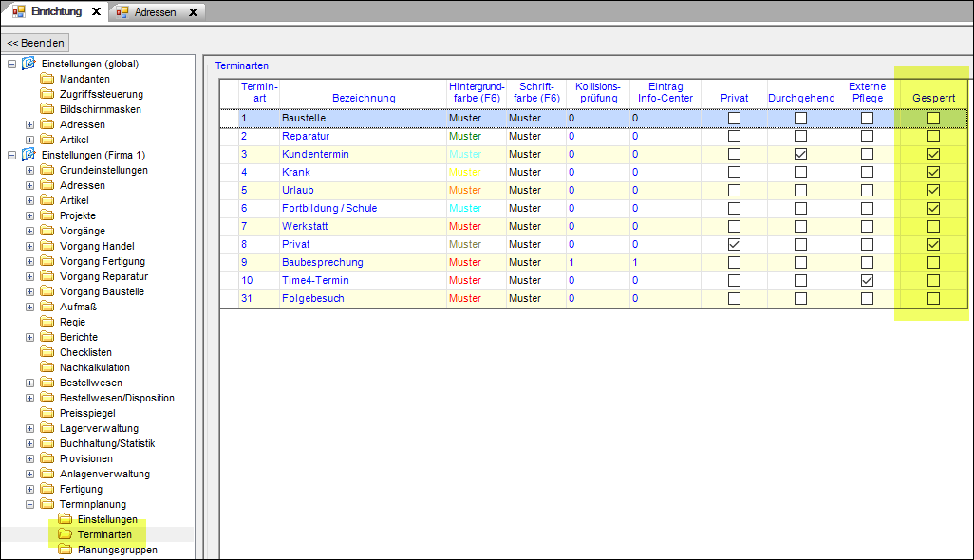Uncheck Externe Pflege for Time4-Termin
This screenshot has height=560, width=974.
click(x=867, y=281)
